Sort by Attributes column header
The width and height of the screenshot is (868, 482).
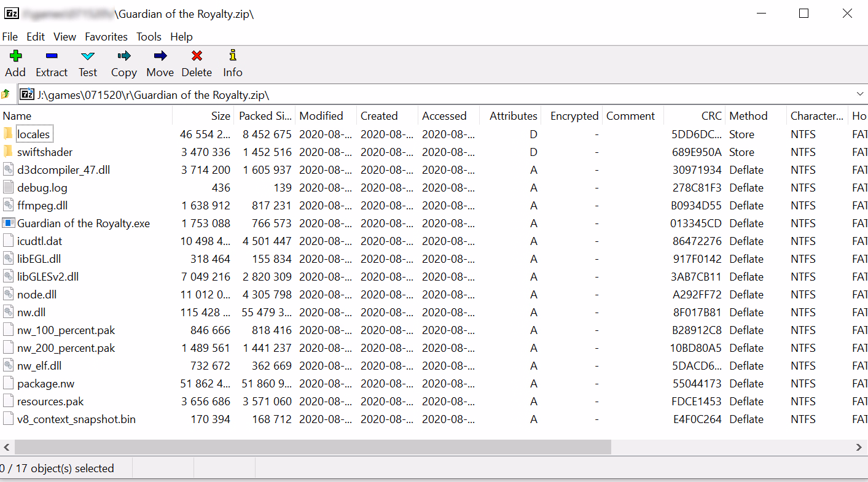click(x=510, y=115)
